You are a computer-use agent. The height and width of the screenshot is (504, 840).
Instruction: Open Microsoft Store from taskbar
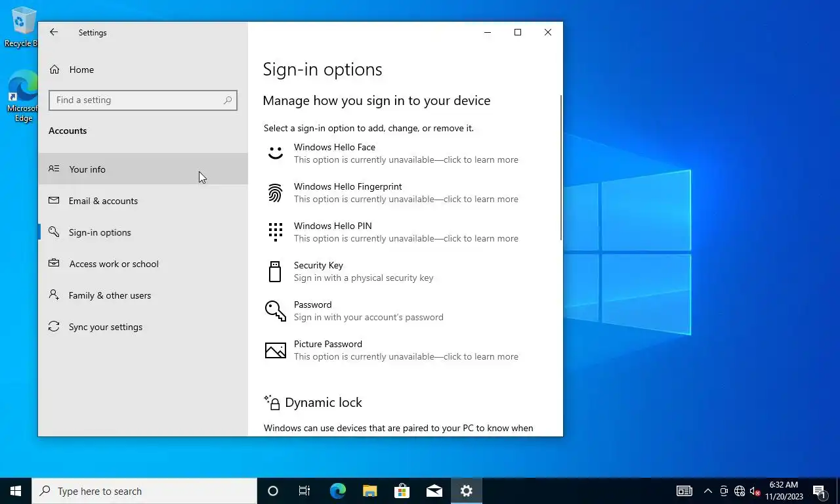point(402,491)
